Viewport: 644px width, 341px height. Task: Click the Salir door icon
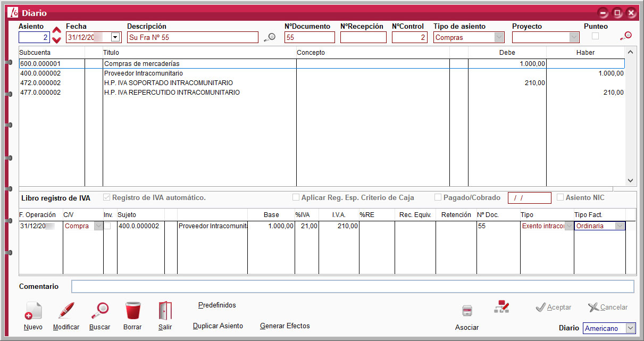(x=165, y=310)
